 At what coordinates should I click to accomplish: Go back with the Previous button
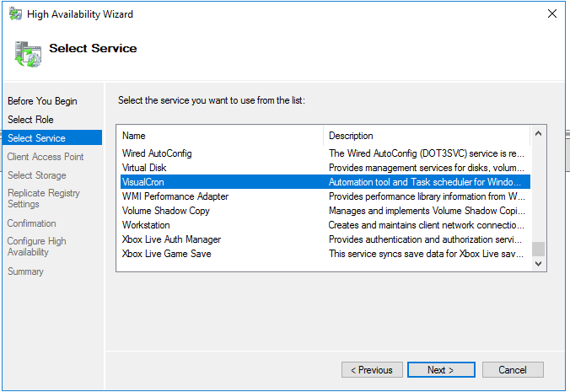click(x=371, y=370)
